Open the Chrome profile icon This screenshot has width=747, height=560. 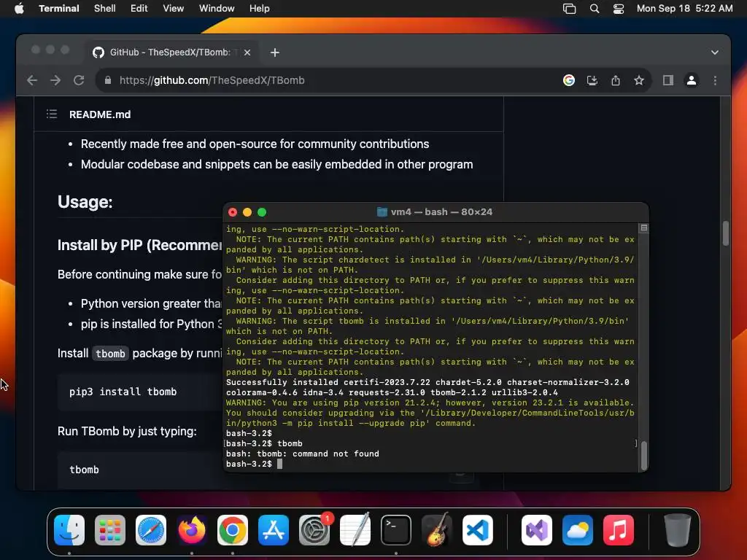(x=692, y=80)
